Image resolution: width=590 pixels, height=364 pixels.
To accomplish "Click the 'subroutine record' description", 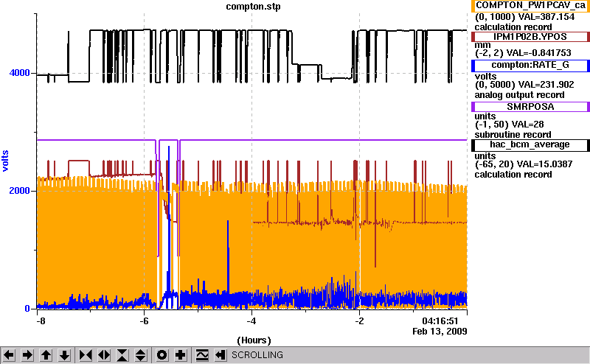I will (x=513, y=135).
